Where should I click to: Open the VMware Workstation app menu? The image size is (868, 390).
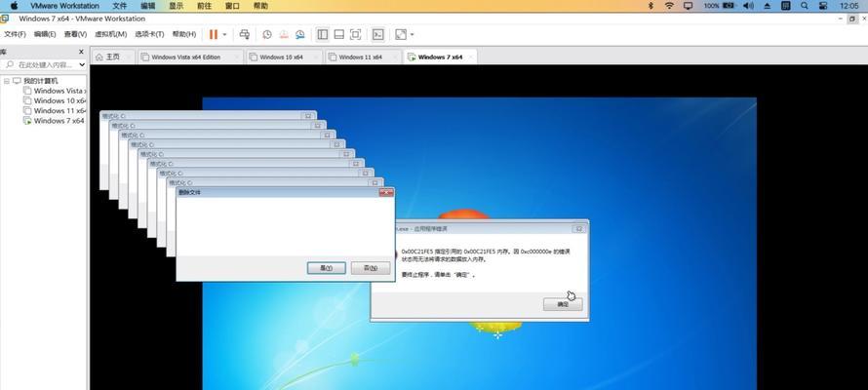pos(64,6)
